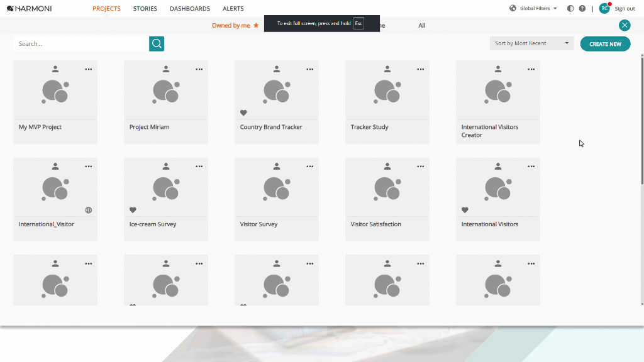Open three-dot menu on My MVP Project
Viewport: 644px width, 362px height.
point(88,69)
